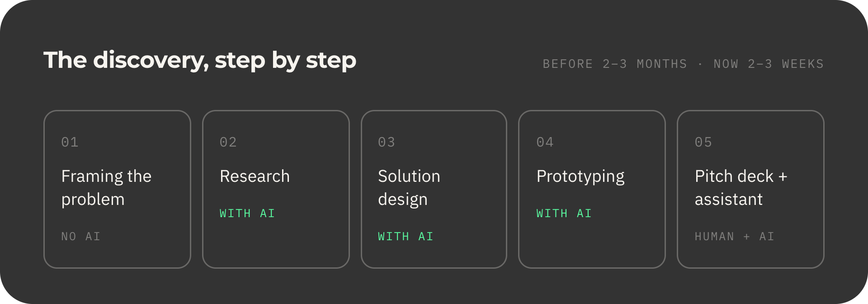Click the 'NO AI' label

pyautogui.click(x=81, y=236)
